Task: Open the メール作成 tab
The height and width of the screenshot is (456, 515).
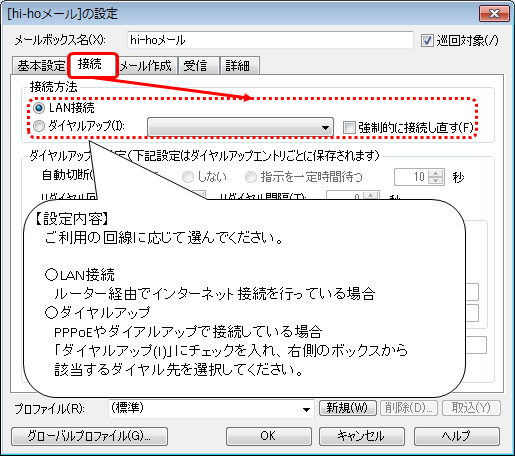Action: point(146,66)
